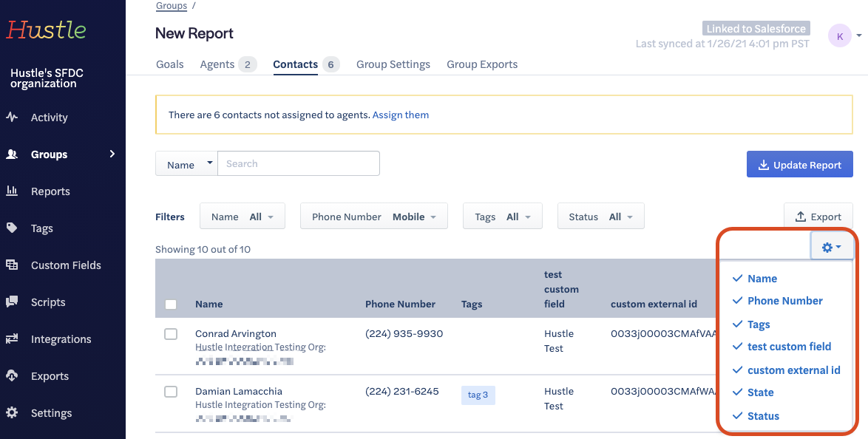The height and width of the screenshot is (439, 868).
Task: Click the Conrad Arvington contact name
Action: [236, 334]
